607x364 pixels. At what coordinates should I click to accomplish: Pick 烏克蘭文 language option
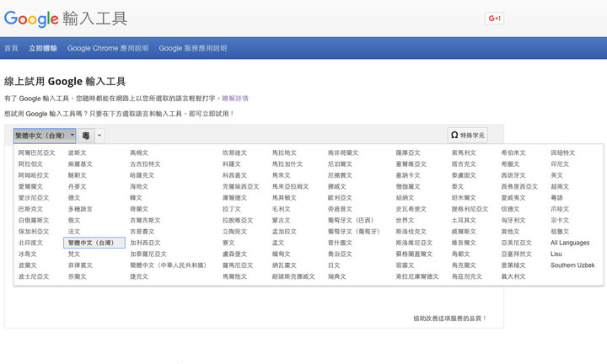pyautogui.click(x=464, y=265)
